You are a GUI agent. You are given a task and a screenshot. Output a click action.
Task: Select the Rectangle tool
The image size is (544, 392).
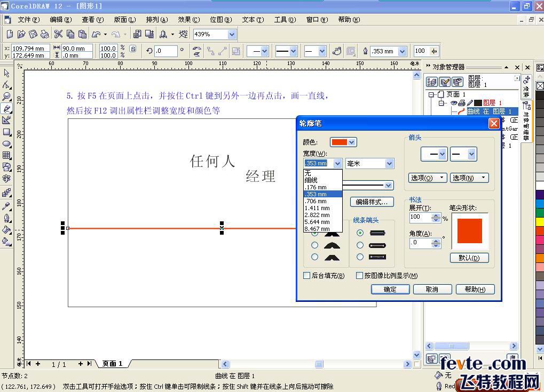pyautogui.click(x=6, y=132)
